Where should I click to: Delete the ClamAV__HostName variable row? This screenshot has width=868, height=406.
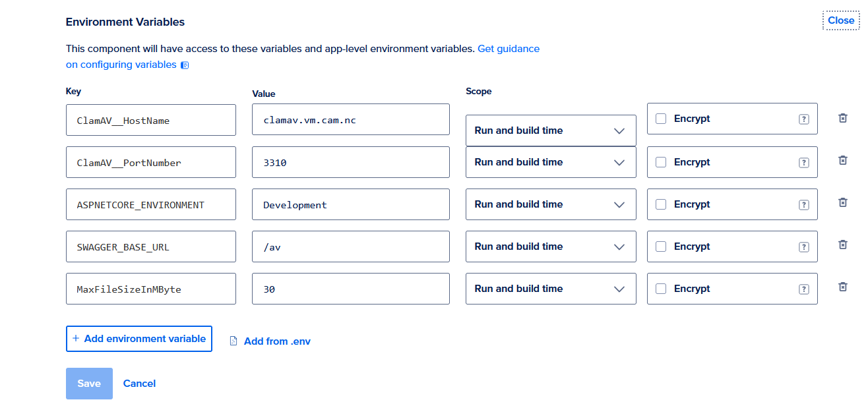842,118
